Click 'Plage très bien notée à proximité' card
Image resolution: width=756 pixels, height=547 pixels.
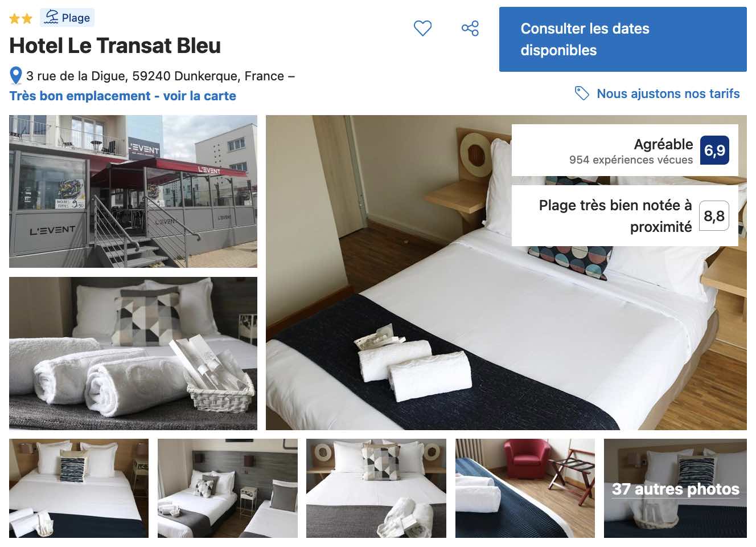(x=625, y=216)
